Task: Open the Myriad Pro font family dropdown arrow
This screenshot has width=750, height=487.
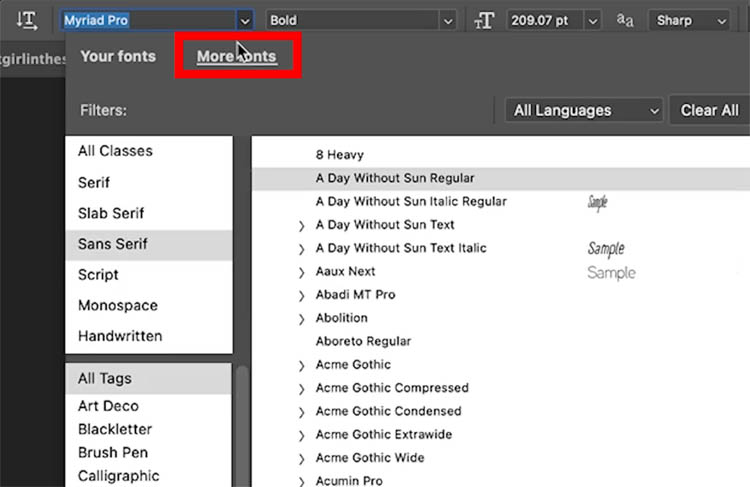Action: [x=245, y=21]
